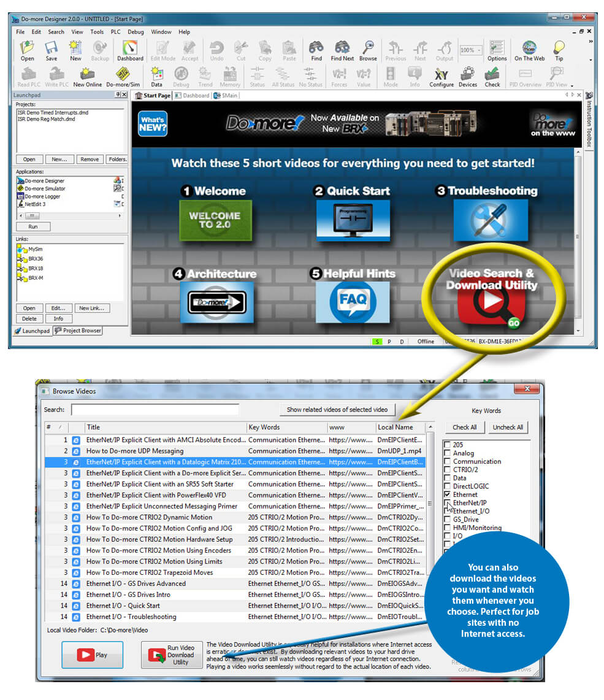Screen dimensions: 604x700
Task: Switch to the Project Browser tab
Action: [x=78, y=331]
